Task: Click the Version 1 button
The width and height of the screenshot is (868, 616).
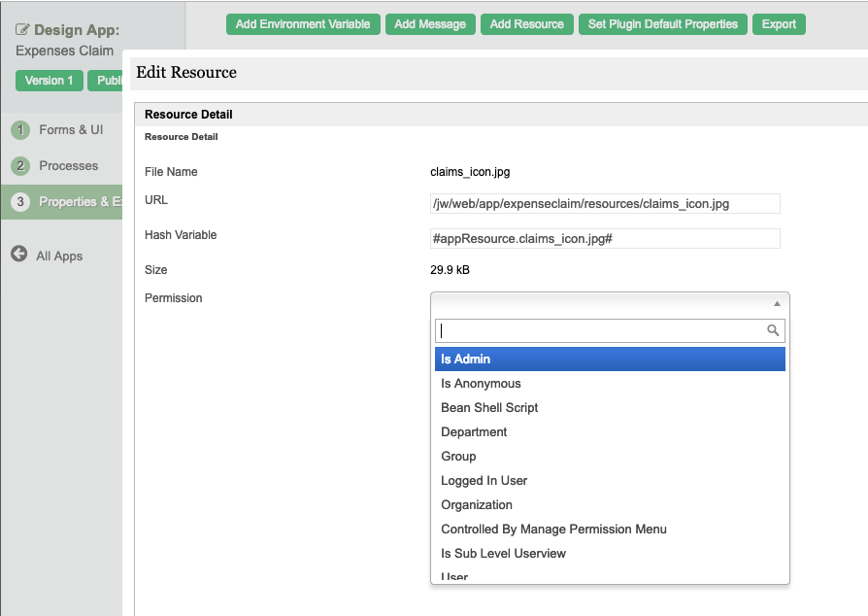Action: point(49,81)
